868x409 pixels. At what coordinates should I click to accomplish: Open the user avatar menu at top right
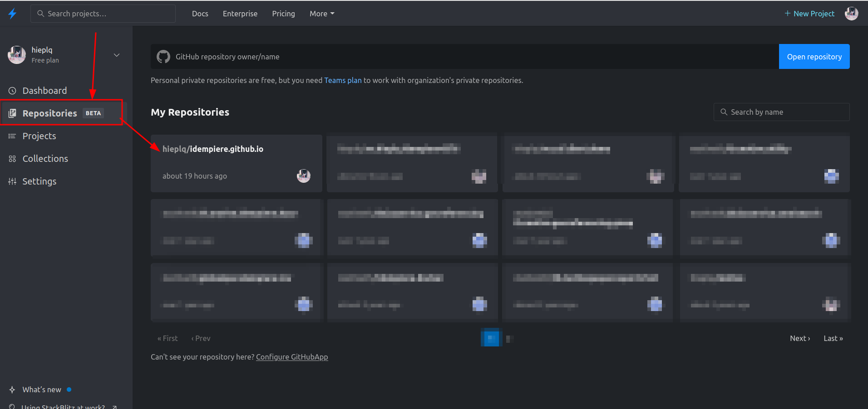[x=851, y=14]
